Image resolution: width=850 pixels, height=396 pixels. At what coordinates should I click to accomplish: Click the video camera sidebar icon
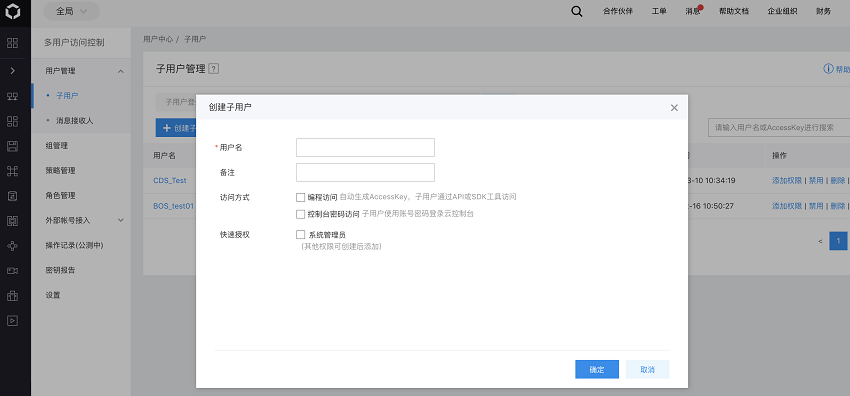pos(12,270)
